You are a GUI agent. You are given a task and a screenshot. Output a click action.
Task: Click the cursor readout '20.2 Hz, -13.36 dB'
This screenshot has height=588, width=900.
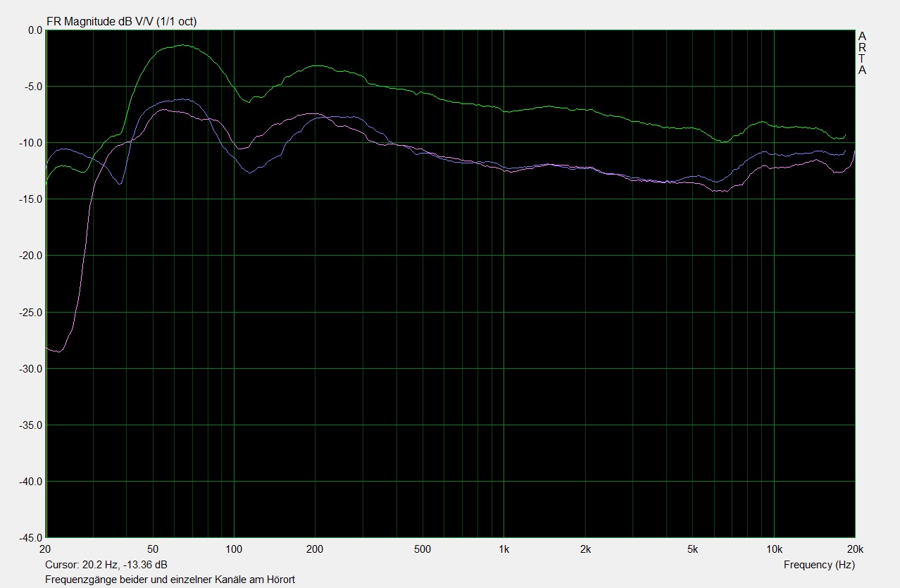125,565
